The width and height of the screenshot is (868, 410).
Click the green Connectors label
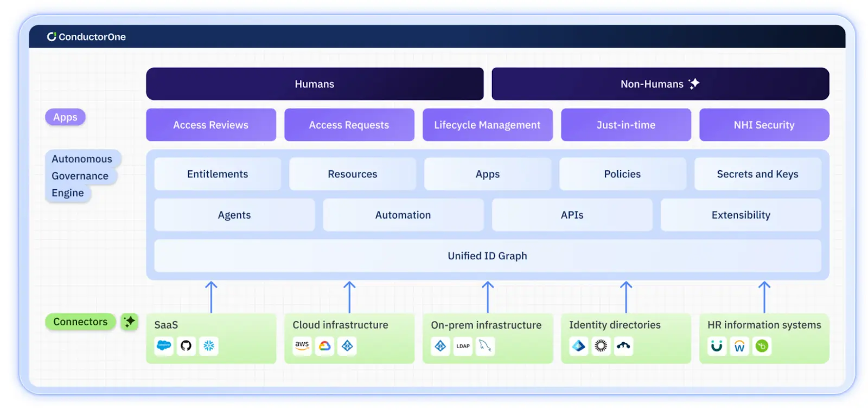(x=80, y=322)
